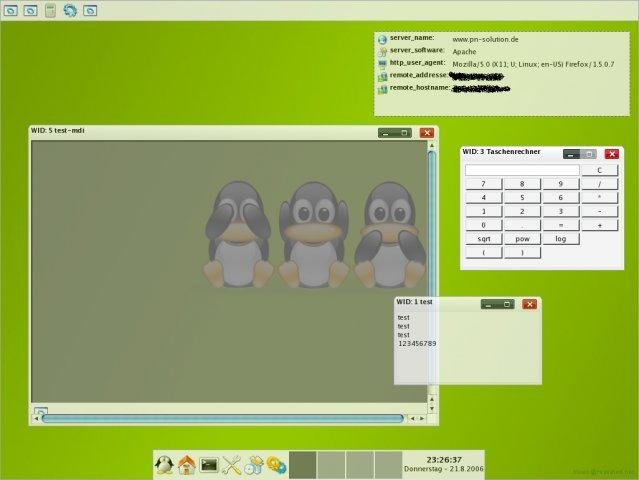
Task: Click the Donnerstag - 21.8.2006 date
Action: click(443, 469)
